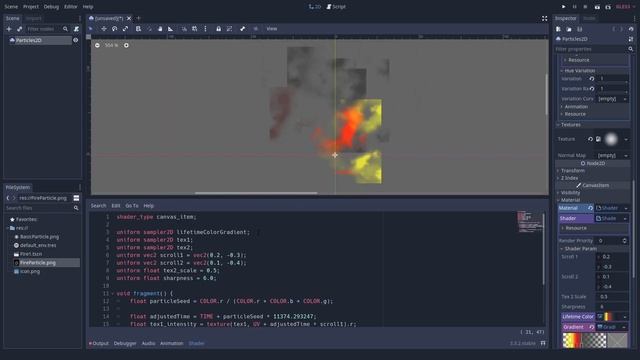Collapse the Hue Variation section
Screen dimensions: 640x360
(x=579, y=71)
